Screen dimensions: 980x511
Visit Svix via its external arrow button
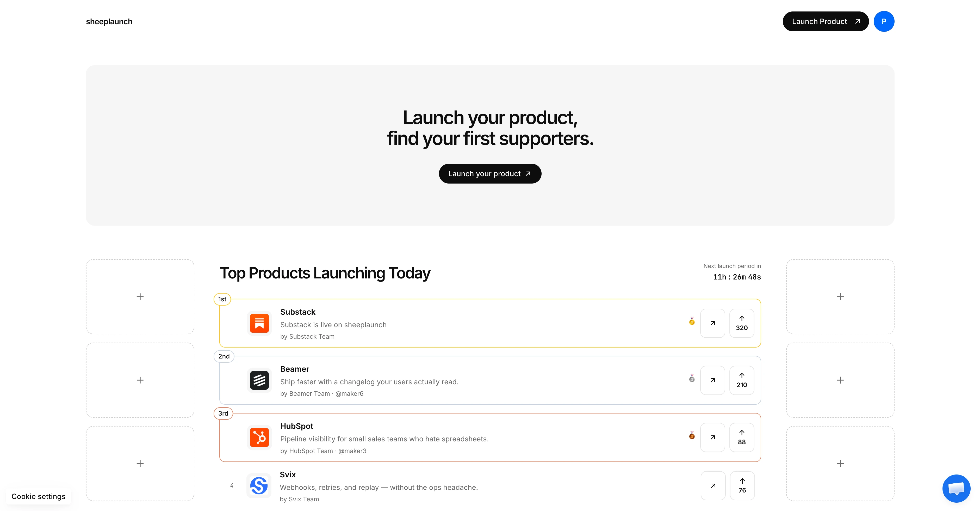pos(713,486)
